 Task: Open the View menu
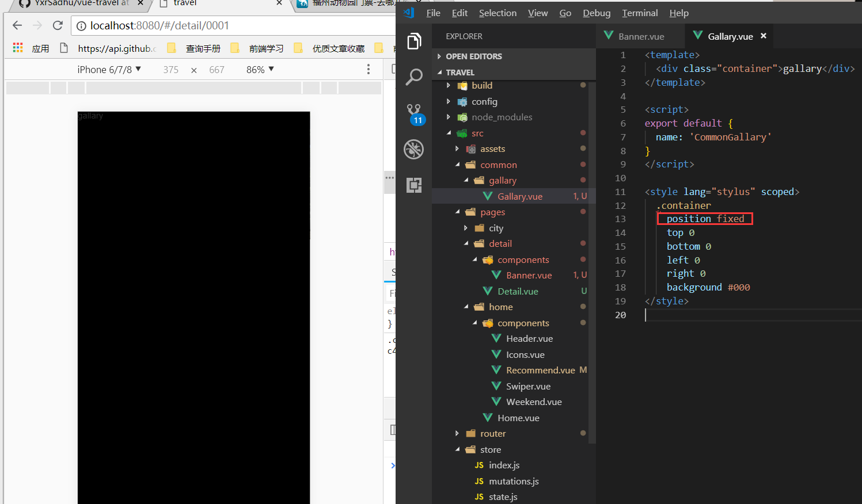coord(538,13)
